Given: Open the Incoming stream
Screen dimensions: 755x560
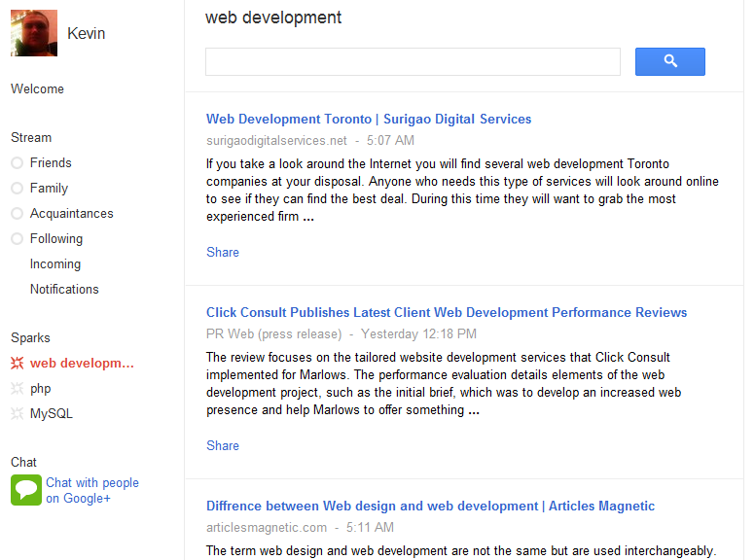Looking at the screenshot, I should coord(55,263).
